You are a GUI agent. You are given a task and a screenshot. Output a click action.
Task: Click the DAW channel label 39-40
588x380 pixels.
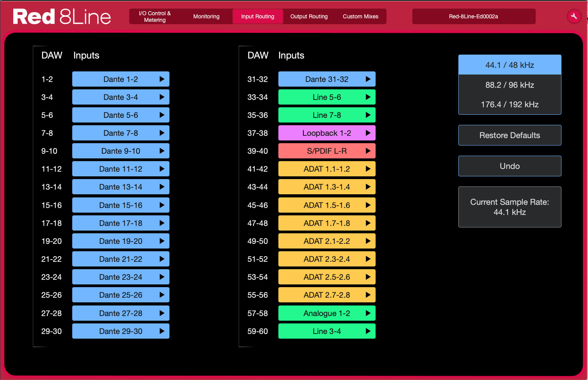(x=258, y=151)
